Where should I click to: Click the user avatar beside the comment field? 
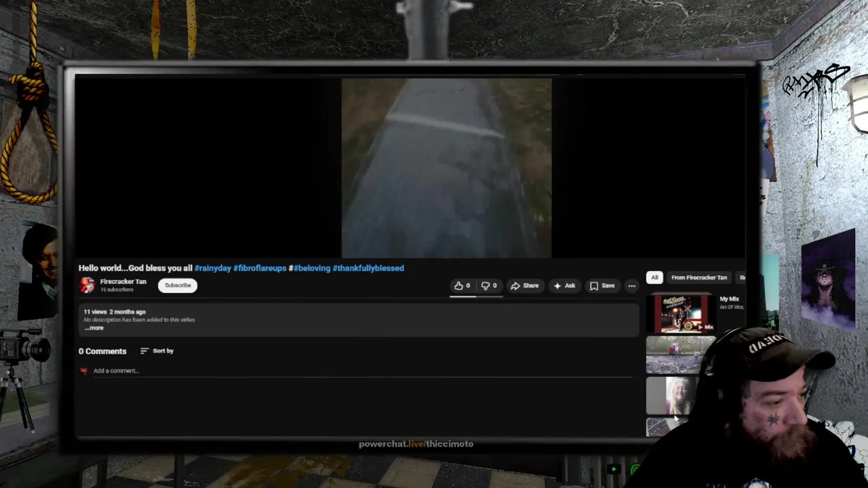click(83, 371)
